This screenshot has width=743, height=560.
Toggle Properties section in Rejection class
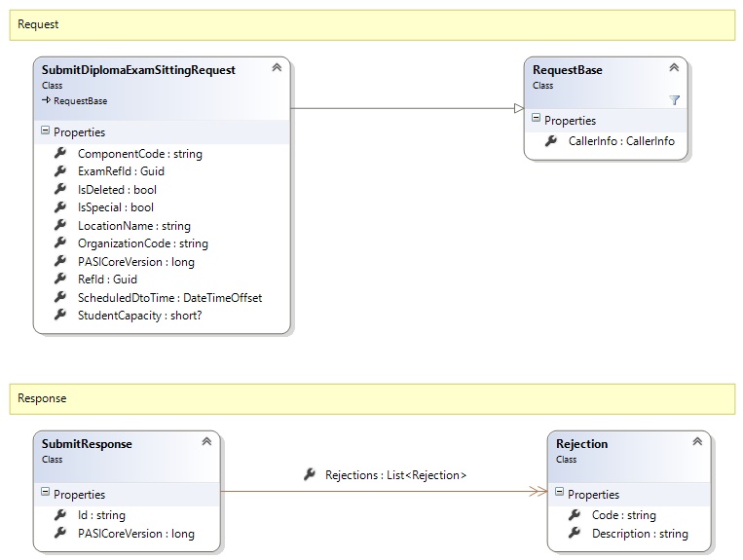(x=559, y=494)
